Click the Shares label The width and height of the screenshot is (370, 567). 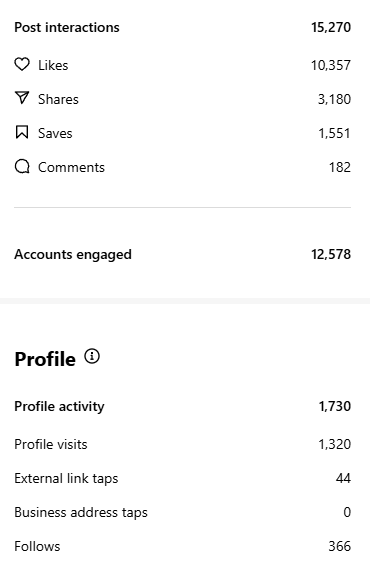pos(58,99)
